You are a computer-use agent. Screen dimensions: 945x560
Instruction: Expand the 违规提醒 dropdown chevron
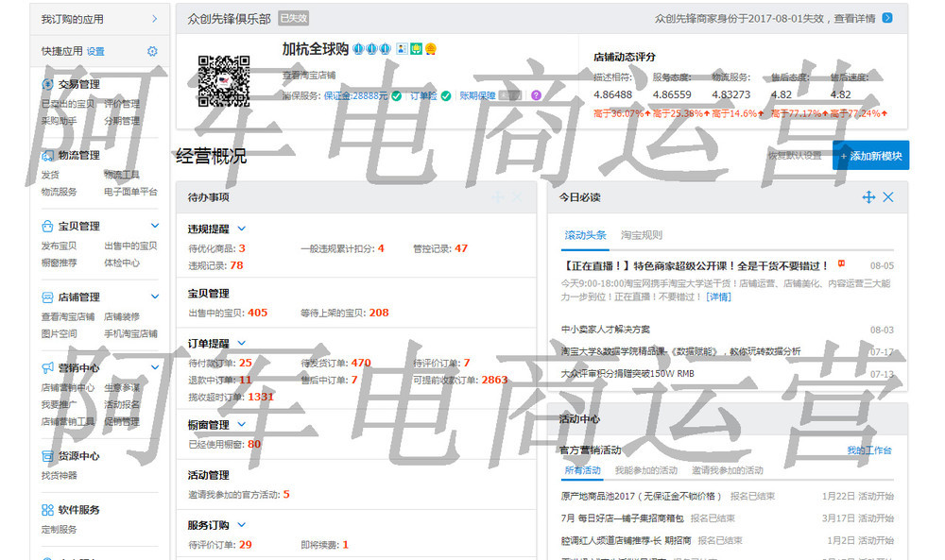click(242, 229)
